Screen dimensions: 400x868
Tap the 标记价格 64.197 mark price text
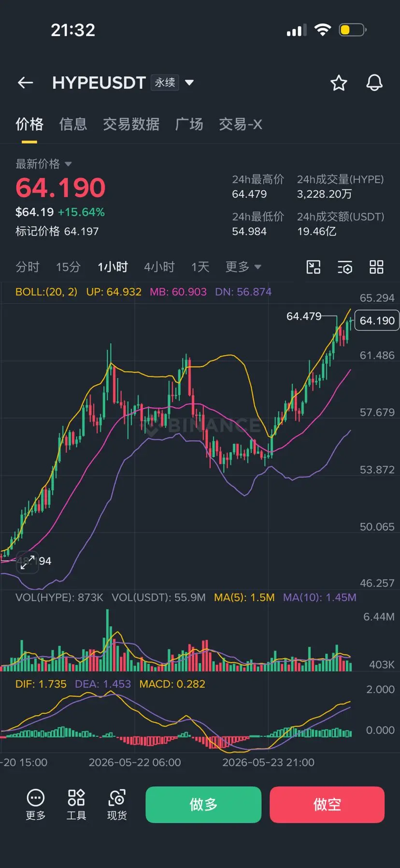point(57,231)
